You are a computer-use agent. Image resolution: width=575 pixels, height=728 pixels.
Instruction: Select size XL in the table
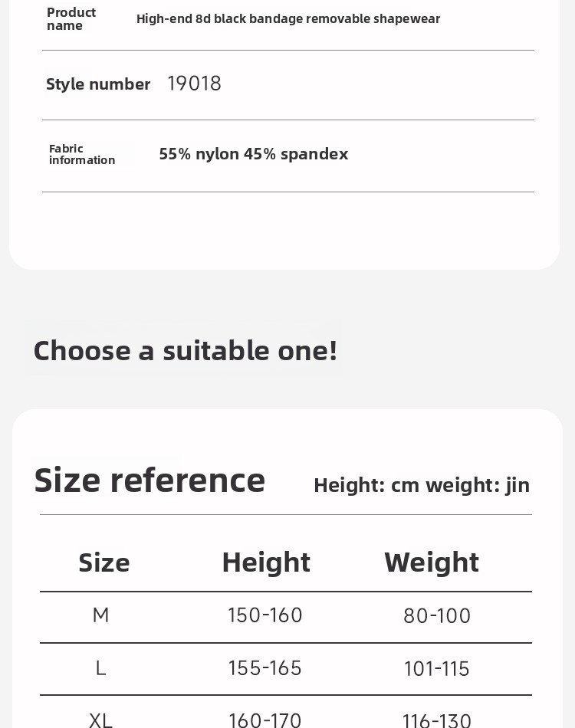click(100, 720)
